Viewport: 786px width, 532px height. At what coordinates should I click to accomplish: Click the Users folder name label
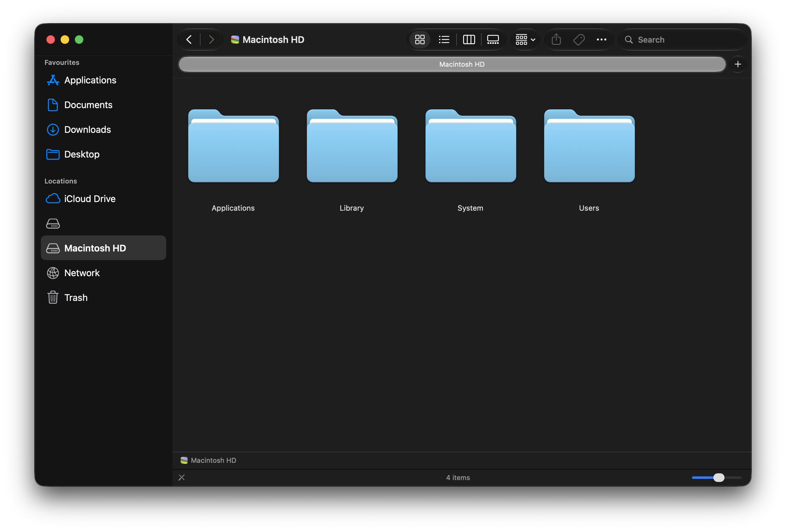[589, 208]
